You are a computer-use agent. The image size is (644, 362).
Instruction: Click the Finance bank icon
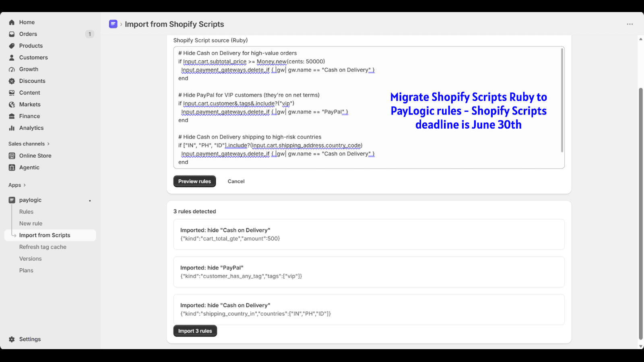point(12,116)
